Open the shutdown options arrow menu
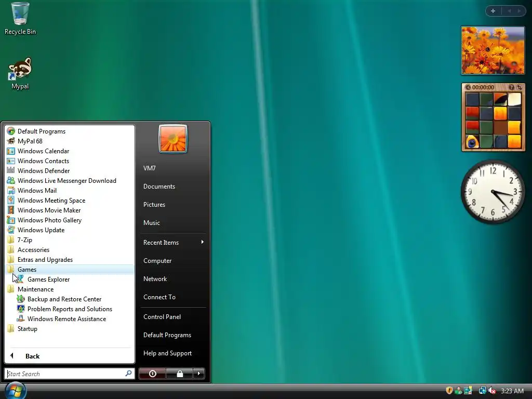This screenshot has width=532, height=399. point(199,374)
